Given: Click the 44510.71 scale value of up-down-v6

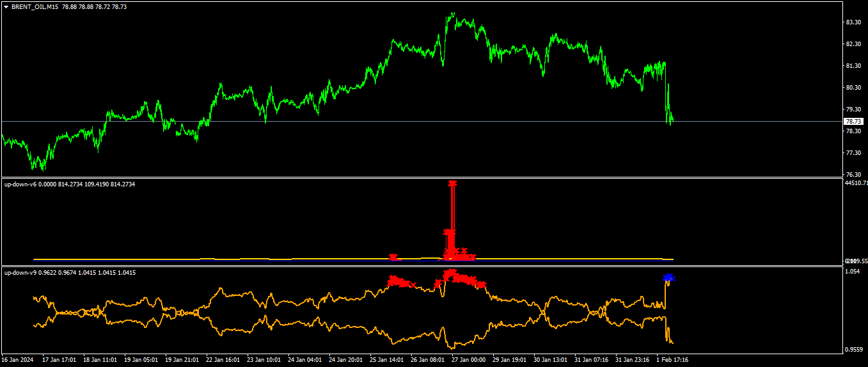Looking at the screenshot, I should pyautogui.click(x=856, y=183).
